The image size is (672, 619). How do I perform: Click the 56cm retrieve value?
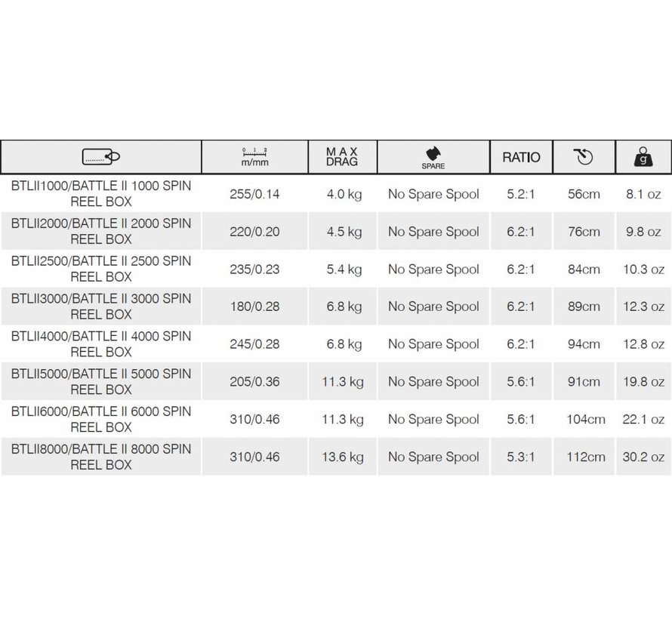point(584,194)
